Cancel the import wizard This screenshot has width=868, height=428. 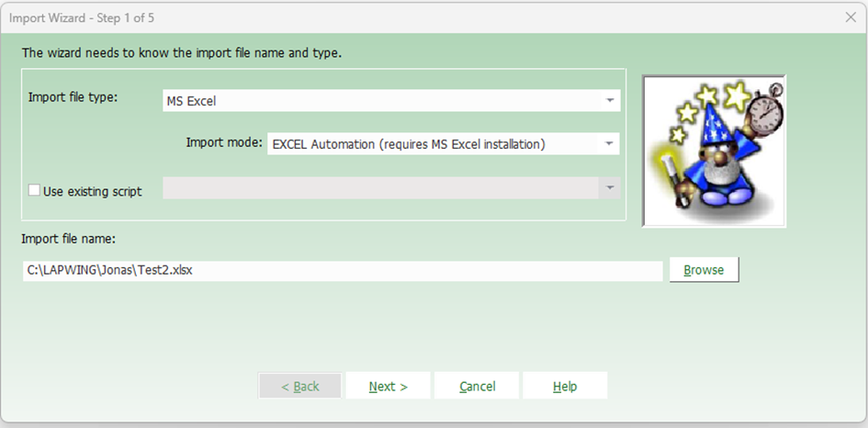point(477,386)
